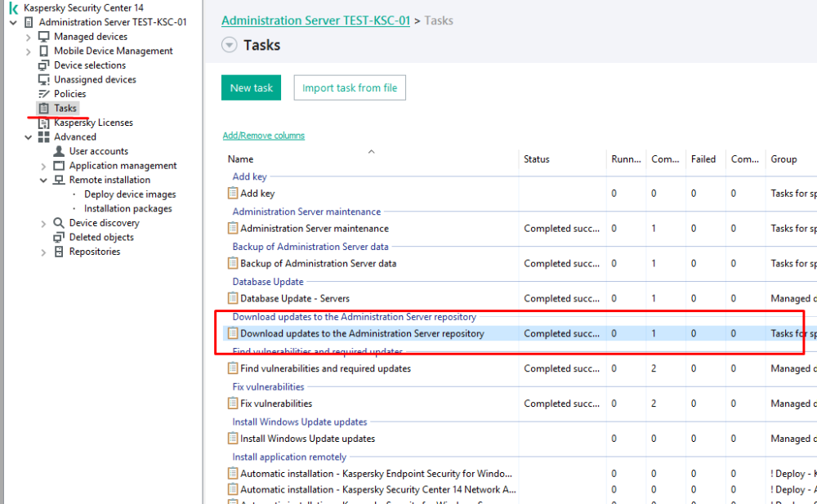This screenshot has width=817, height=504.
Task: Open the round dropdown beside Tasks heading
Action: pyautogui.click(x=229, y=46)
